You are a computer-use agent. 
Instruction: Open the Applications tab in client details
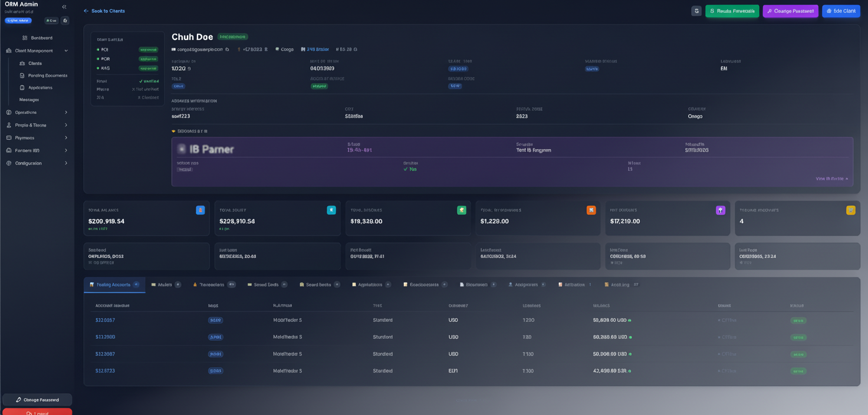[370, 285]
